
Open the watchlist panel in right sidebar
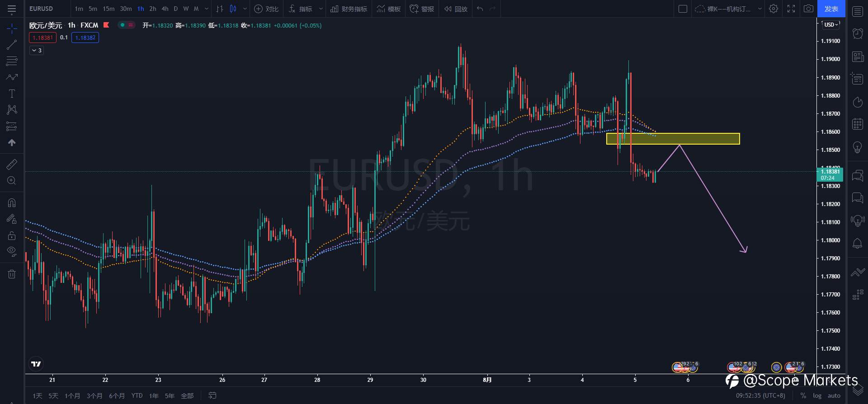click(858, 11)
